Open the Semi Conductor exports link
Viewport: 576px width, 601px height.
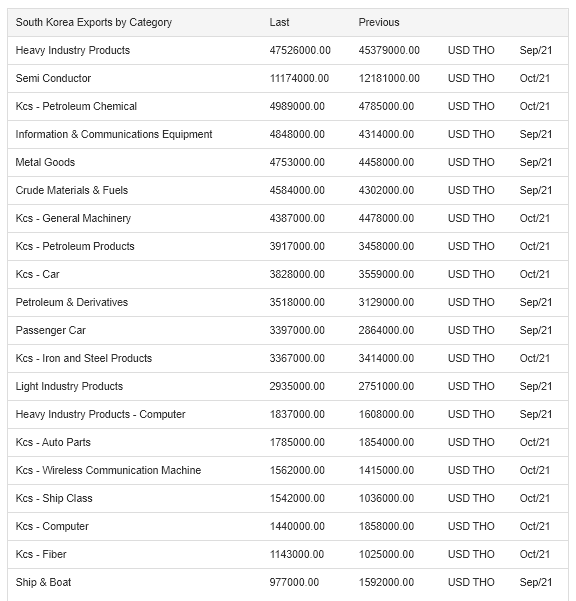[x=53, y=79]
